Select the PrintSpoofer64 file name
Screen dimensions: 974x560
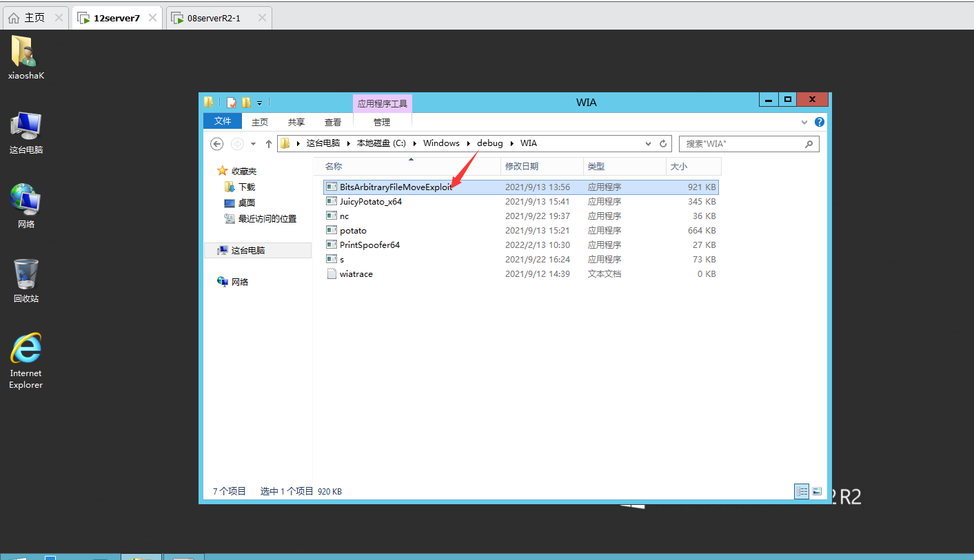pyautogui.click(x=369, y=245)
